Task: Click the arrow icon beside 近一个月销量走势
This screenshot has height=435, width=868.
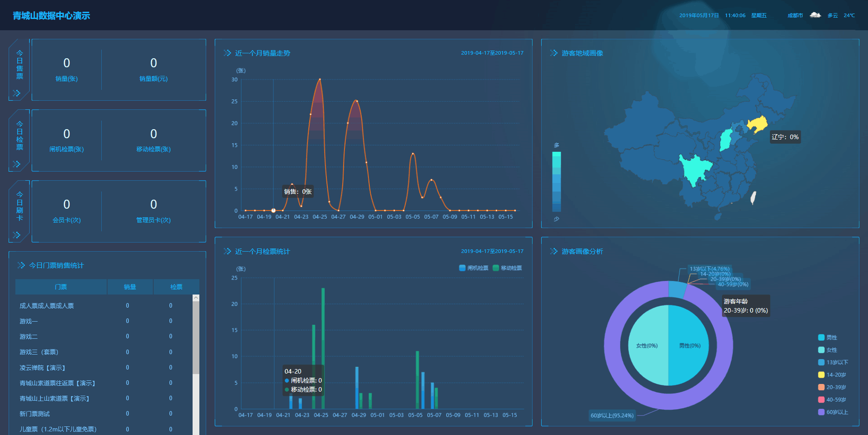Action: 227,53
